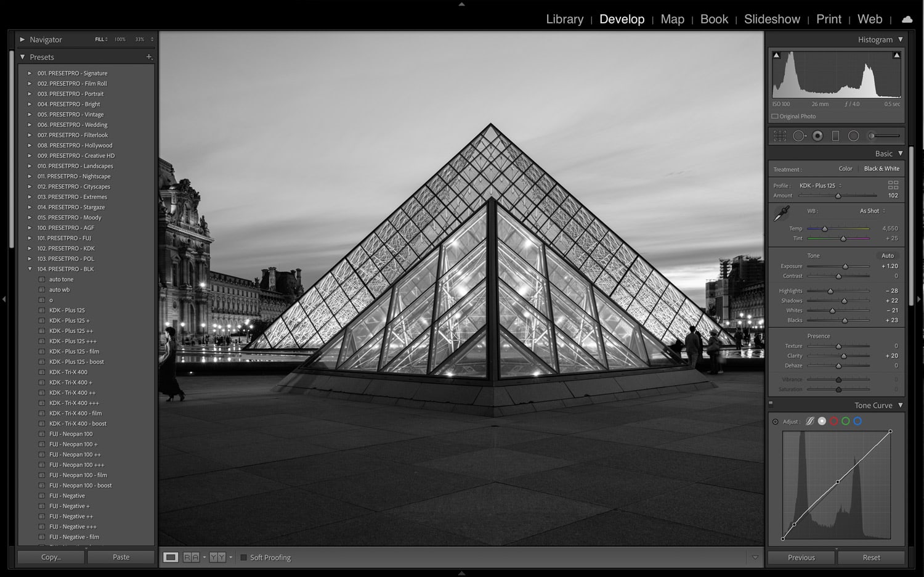Collapse the Tone Curve panel
The width and height of the screenshot is (924, 577).
pos(900,406)
